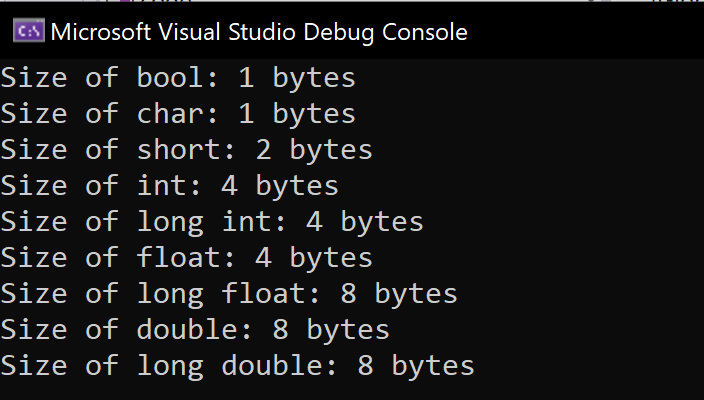Click the 'Size of char: 1 bytes' line

pos(178,114)
